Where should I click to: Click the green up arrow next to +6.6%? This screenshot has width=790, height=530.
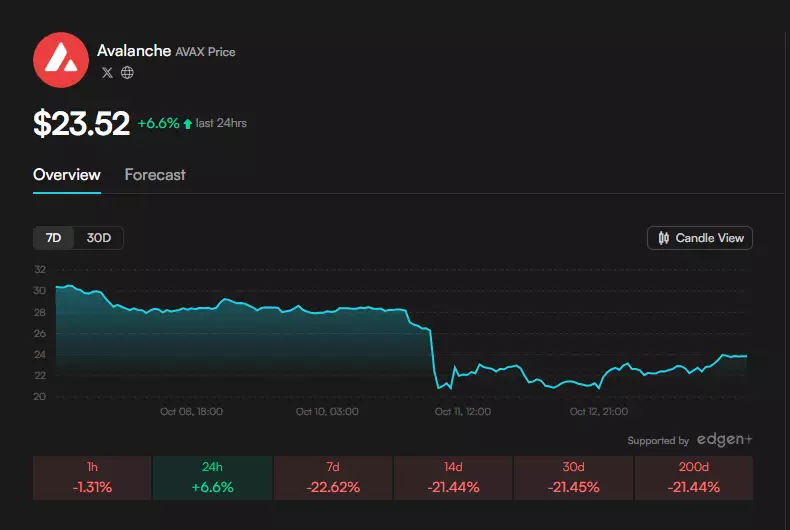(x=188, y=123)
